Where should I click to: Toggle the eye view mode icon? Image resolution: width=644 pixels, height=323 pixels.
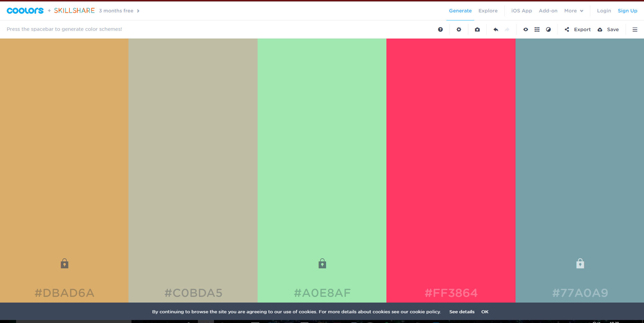pos(526,29)
